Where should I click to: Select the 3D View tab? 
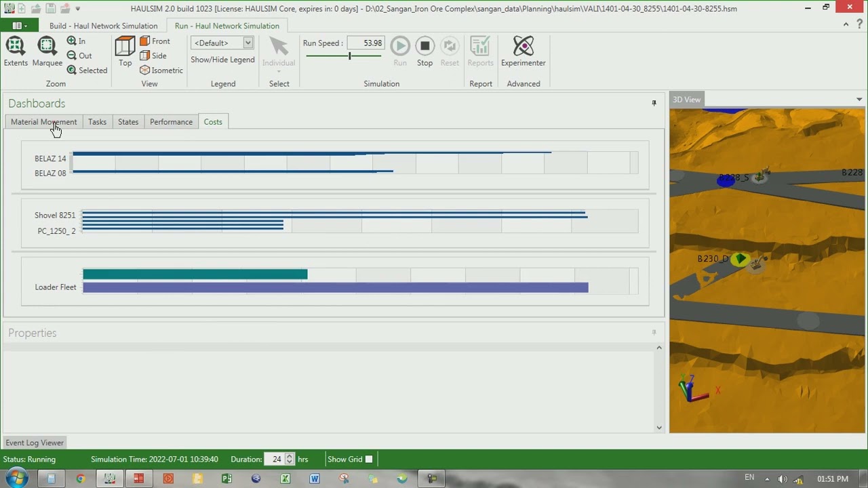click(x=687, y=100)
